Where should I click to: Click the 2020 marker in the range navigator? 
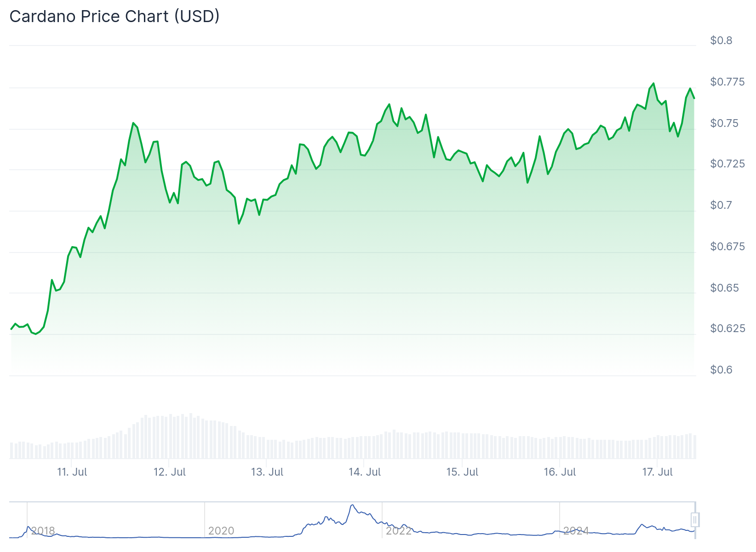221,531
